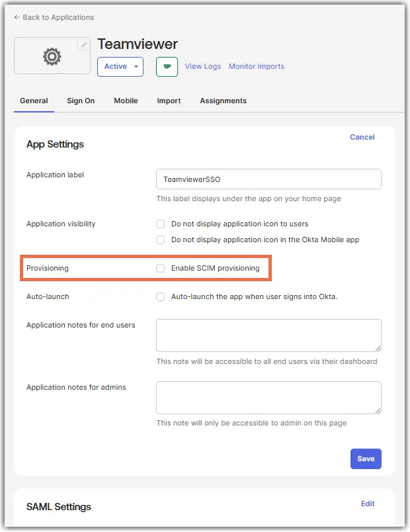Open the Import tab
The width and height of the screenshot is (410, 532).
[x=169, y=101]
